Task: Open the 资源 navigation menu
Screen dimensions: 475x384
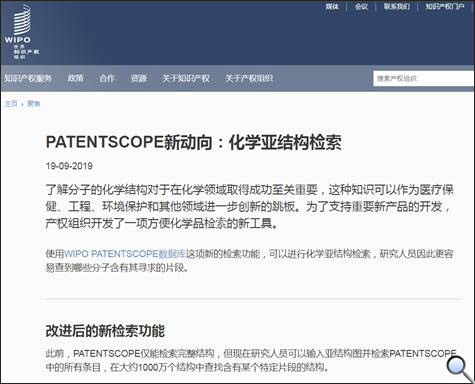Action: coord(139,78)
